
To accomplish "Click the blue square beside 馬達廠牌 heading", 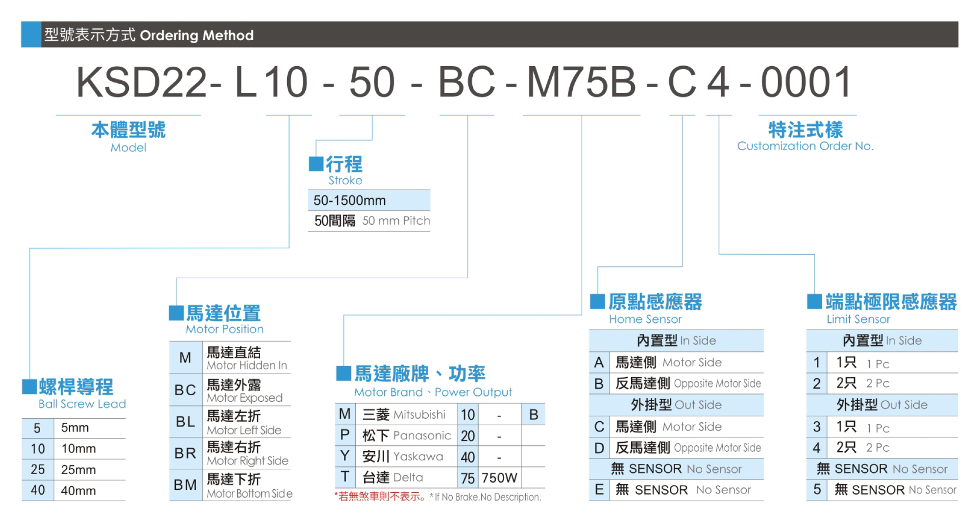I will coord(343,373).
